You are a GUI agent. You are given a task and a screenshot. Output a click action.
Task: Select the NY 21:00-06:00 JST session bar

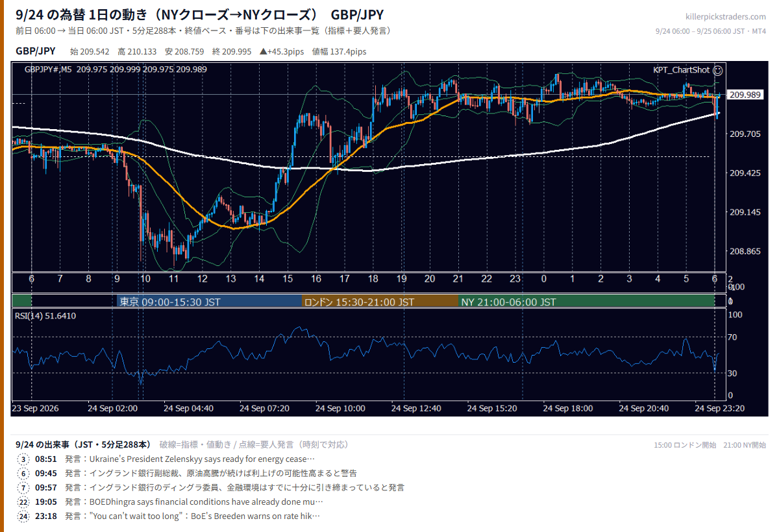(586, 302)
